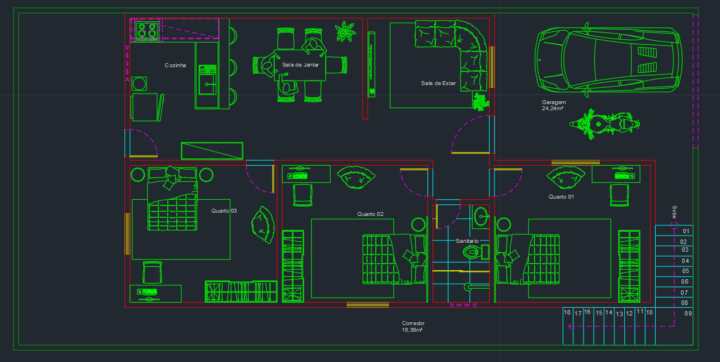Select the kitchen sink on the counter

click(x=208, y=79)
